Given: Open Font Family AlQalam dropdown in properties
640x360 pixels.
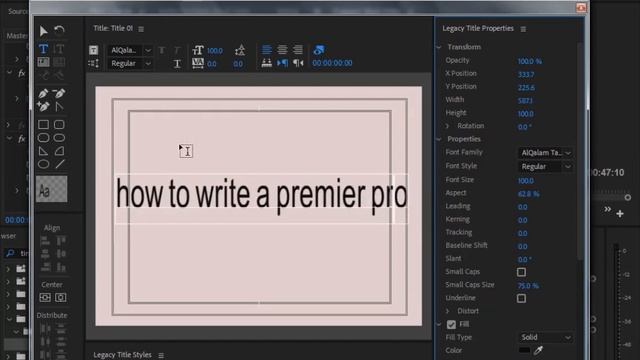Looking at the screenshot, I should point(545,153).
